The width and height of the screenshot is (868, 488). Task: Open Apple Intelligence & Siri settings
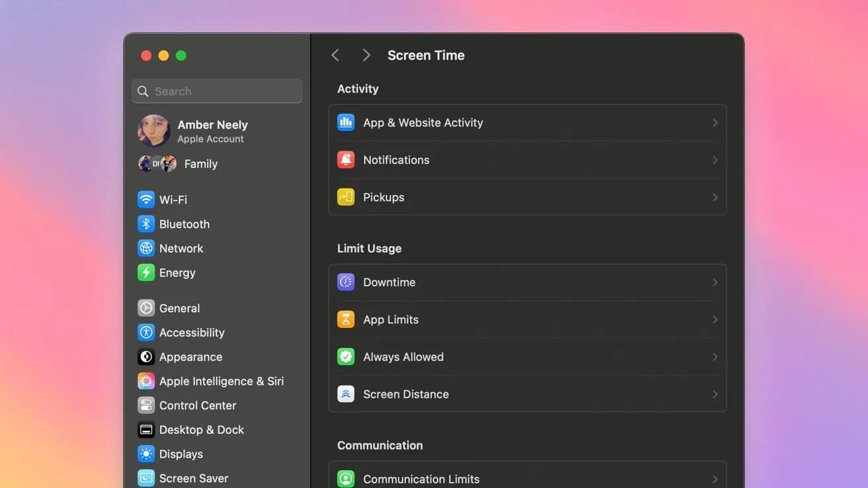(221, 381)
